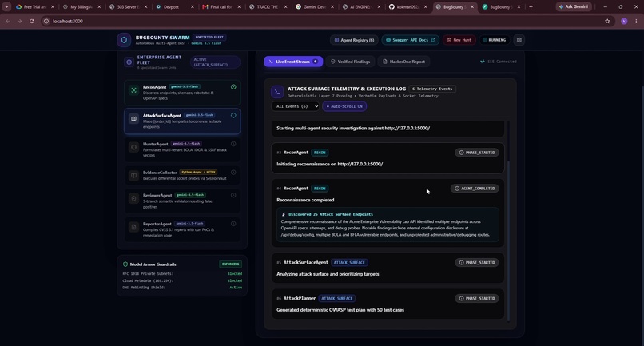Open the tab search dropdown arrow
The height and width of the screenshot is (346, 644).
click(x=6, y=6)
